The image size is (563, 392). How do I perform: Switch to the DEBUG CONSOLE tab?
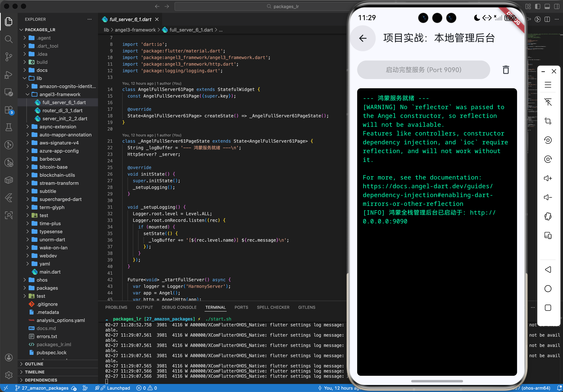pyautogui.click(x=179, y=307)
